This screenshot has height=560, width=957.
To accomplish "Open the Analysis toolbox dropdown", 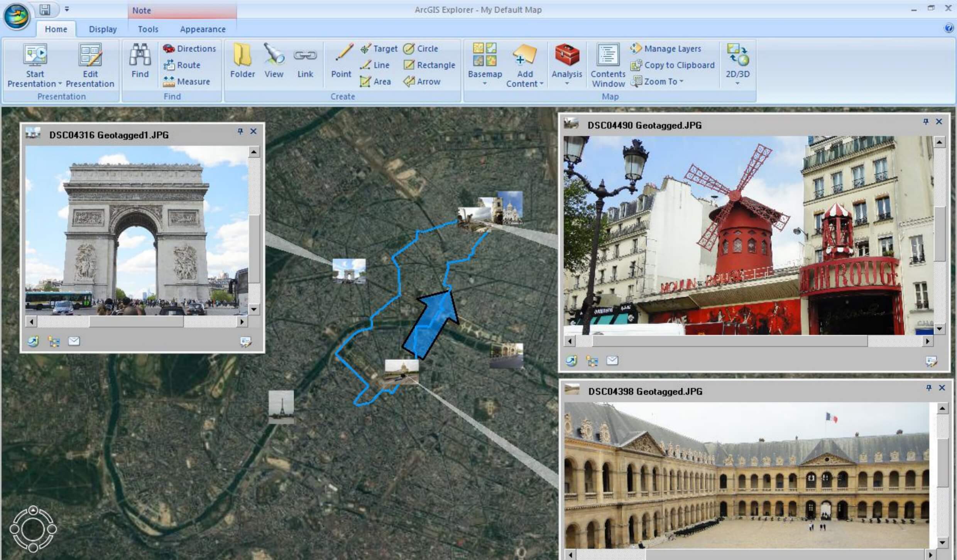I will [566, 65].
